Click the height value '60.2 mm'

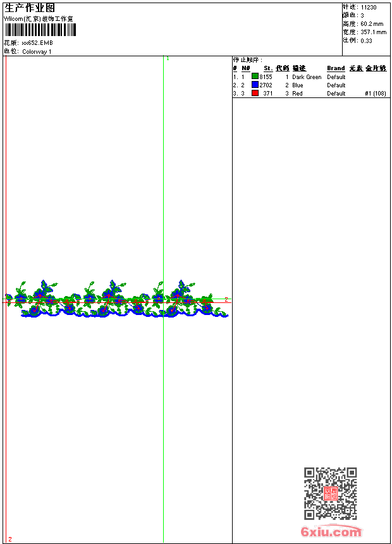[x=372, y=24]
